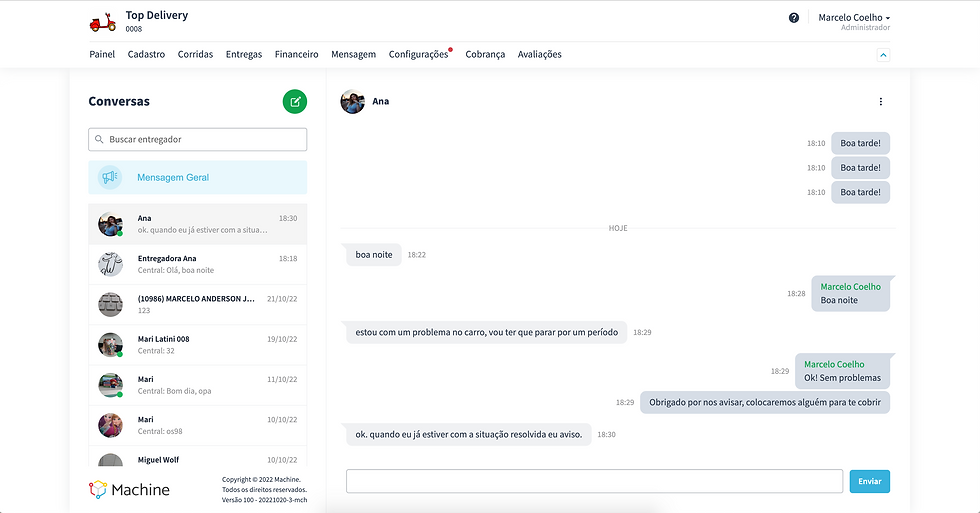Start a new conversation with green compose button
The width and height of the screenshot is (980, 513).
295,101
